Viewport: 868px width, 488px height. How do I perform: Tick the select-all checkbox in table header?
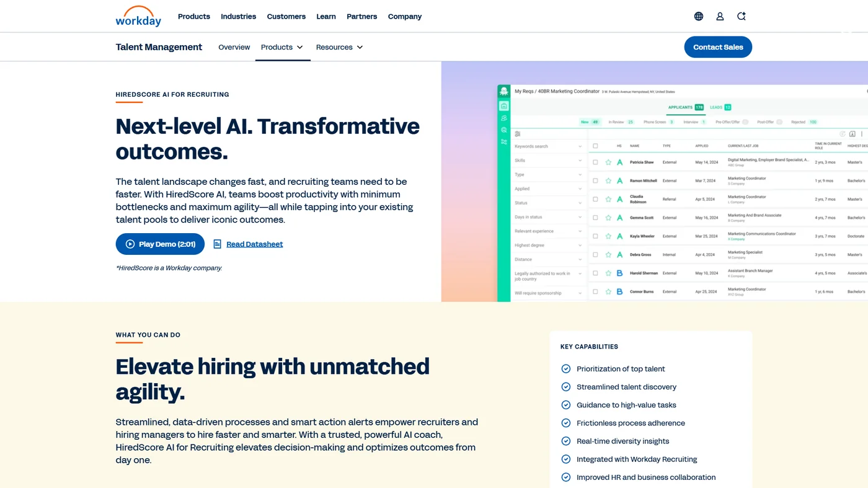point(595,146)
